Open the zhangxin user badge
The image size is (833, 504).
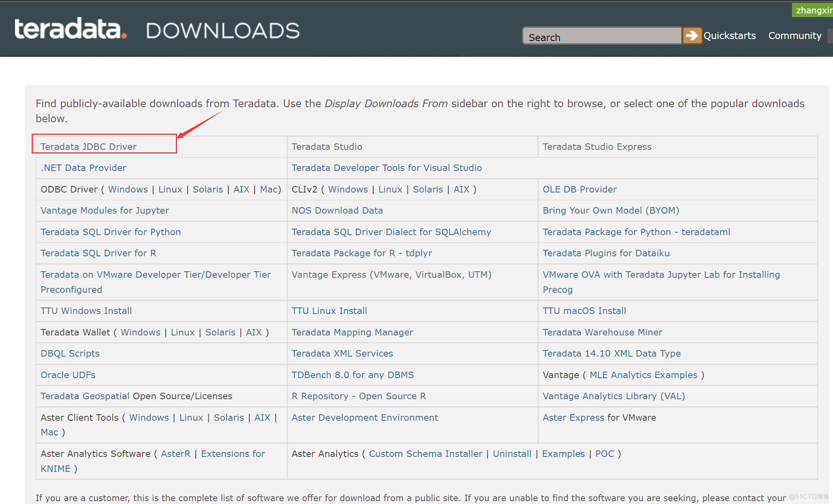(812, 10)
